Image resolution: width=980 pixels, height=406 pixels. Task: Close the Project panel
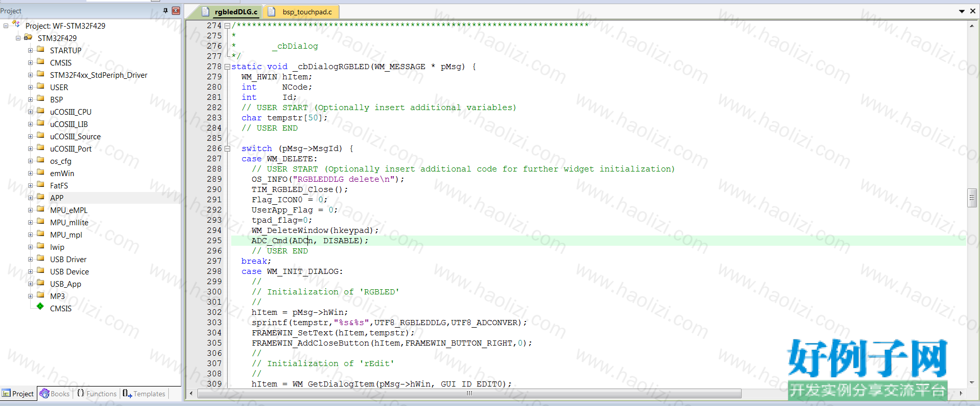point(176,11)
